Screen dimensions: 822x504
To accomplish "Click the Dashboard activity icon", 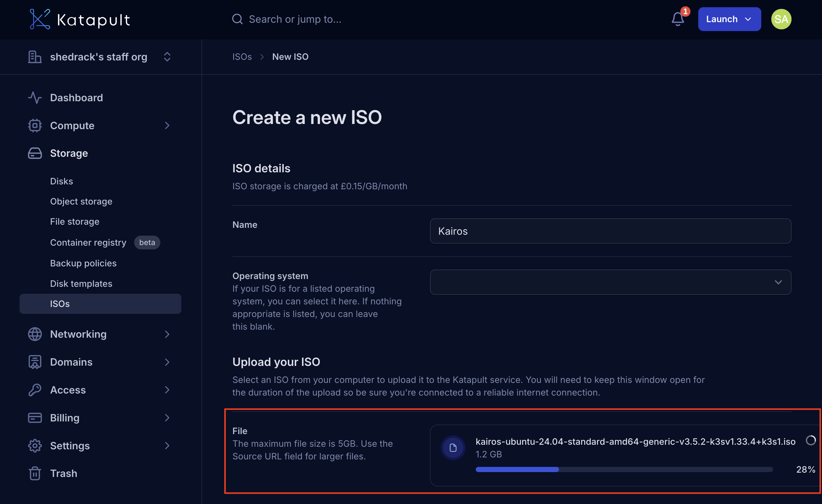I will (x=35, y=98).
